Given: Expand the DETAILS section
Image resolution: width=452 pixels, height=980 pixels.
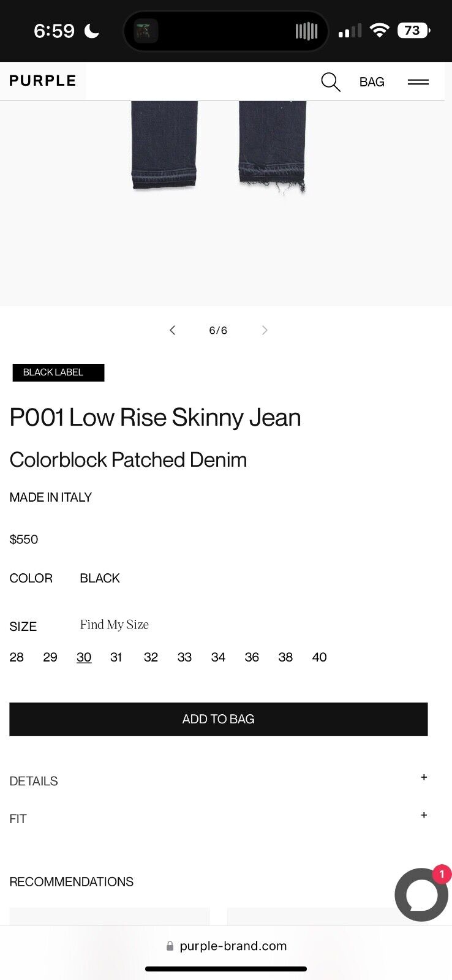Looking at the screenshot, I should tap(218, 781).
